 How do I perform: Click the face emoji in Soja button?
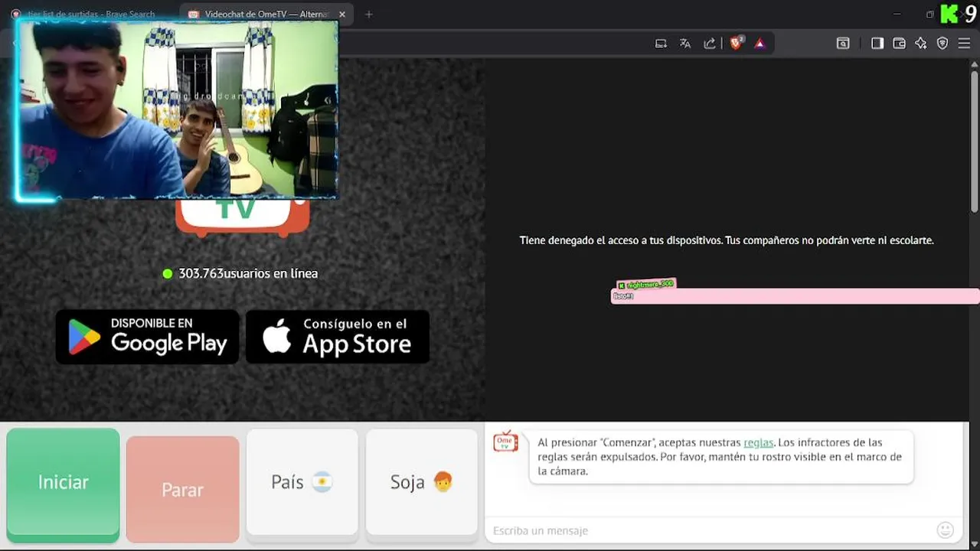443,482
